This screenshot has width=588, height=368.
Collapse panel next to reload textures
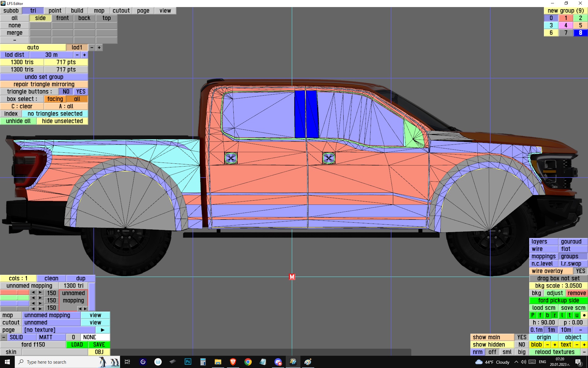[584, 352]
